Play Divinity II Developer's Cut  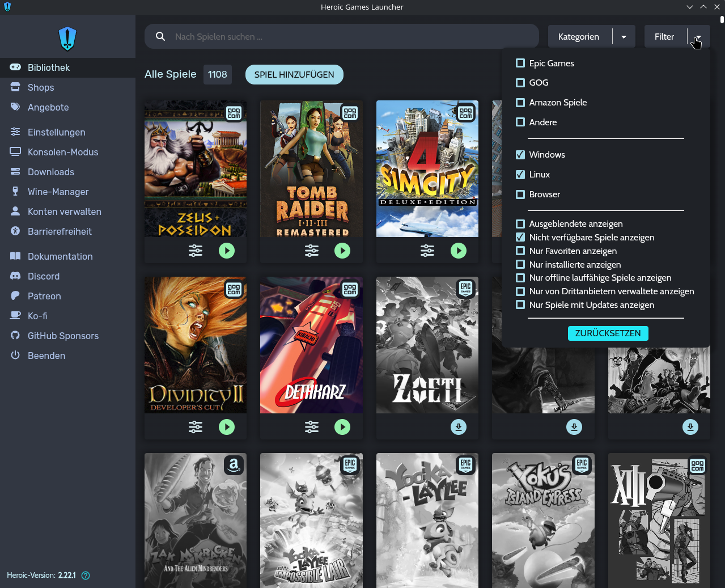227,427
